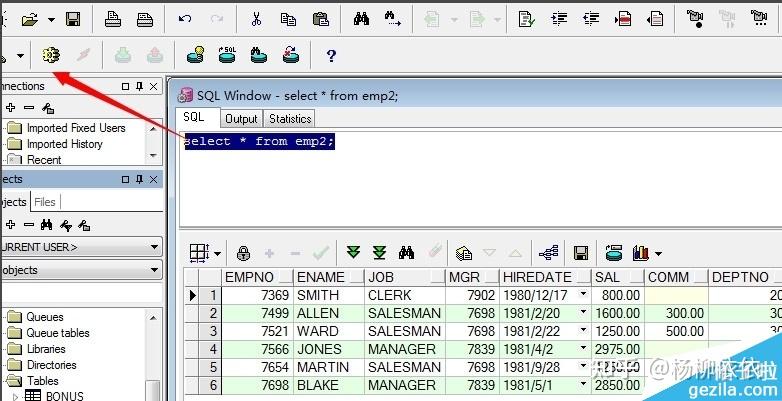The width and height of the screenshot is (782, 401).
Task: Switch to the Output tab
Action: click(241, 119)
